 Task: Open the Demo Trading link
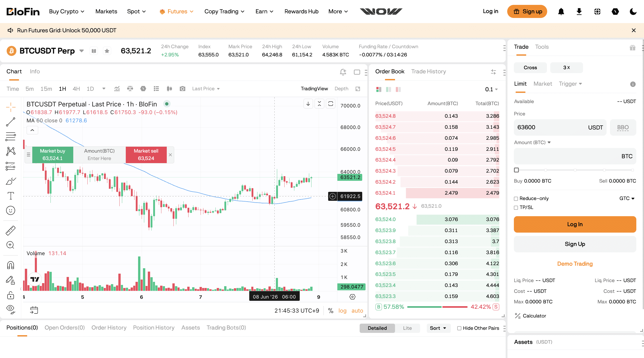click(575, 264)
